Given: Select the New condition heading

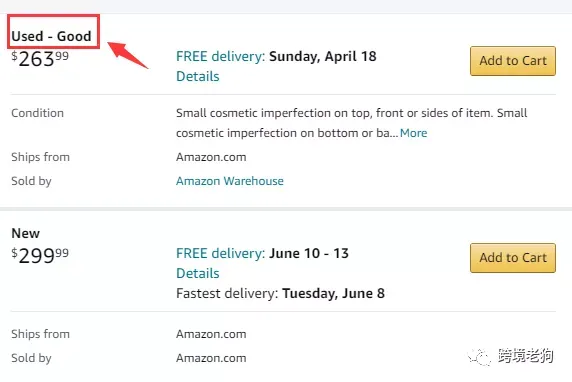Looking at the screenshot, I should pyautogui.click(x=26, y=233).
